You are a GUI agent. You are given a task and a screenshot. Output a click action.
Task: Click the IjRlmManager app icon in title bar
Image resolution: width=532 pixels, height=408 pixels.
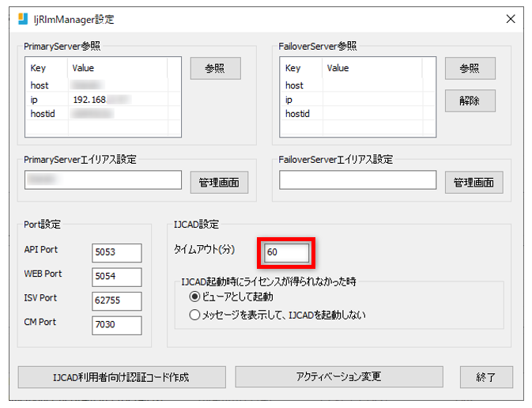[x=23, y=19]
